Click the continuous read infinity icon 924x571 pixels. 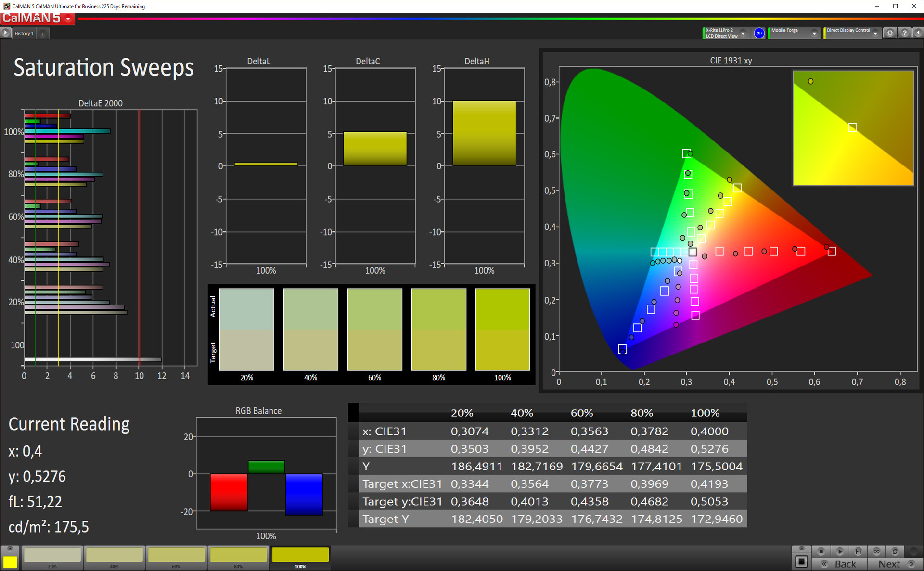(876, 551)
